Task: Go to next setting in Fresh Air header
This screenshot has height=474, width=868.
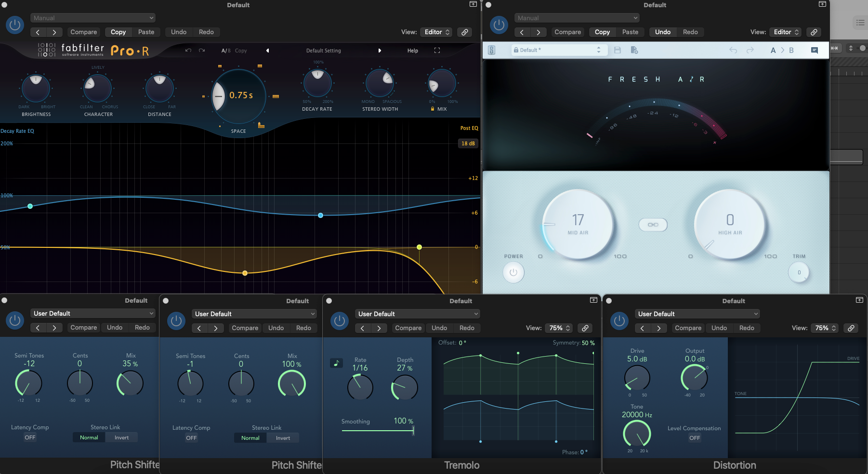Action: pos(538,32)
